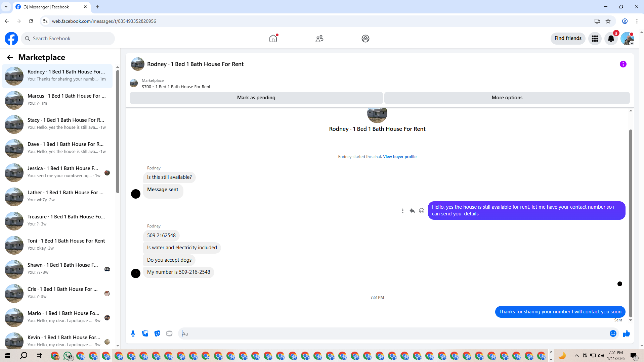
Task: Open the Cris conversation
Action: 57,294
